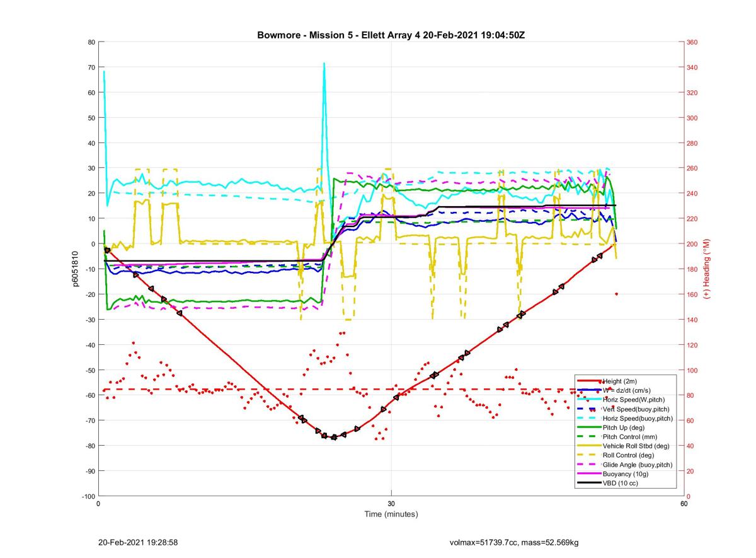
Task: Click the '120' tick on heading axis
Action: [692, 345]
